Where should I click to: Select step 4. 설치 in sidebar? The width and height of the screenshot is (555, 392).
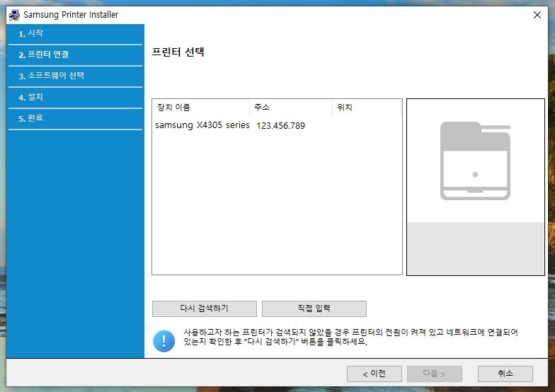coord(75,98)
